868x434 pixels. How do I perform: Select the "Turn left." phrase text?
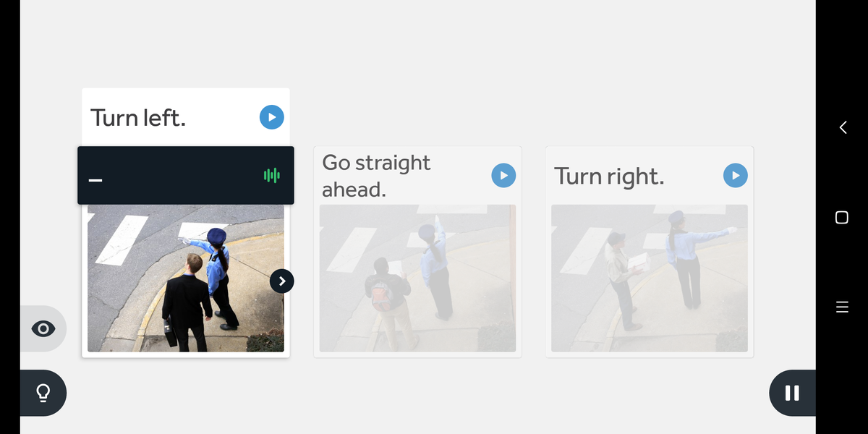click(138, 117)
